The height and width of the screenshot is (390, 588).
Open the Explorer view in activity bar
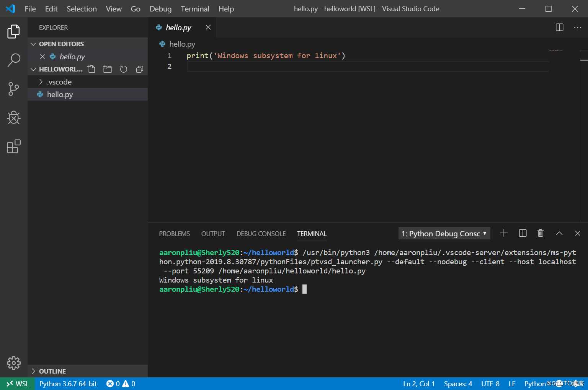click(x=13, y=31)
